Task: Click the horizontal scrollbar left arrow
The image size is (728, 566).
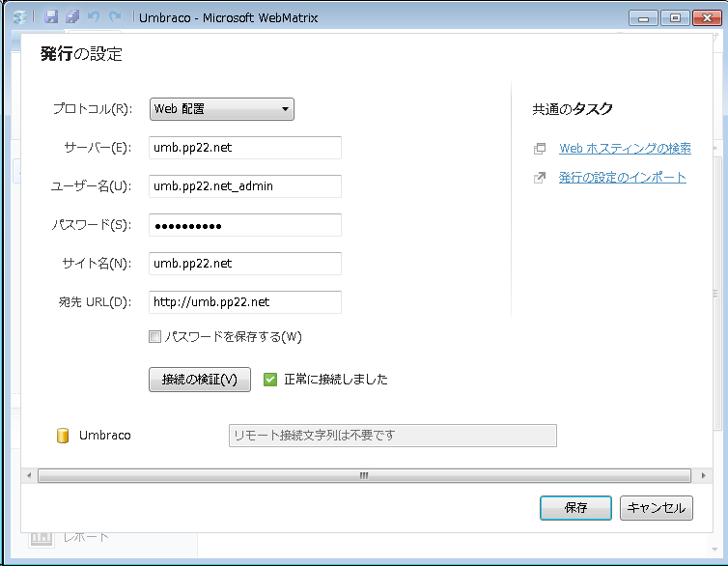Action: point(29,475)
